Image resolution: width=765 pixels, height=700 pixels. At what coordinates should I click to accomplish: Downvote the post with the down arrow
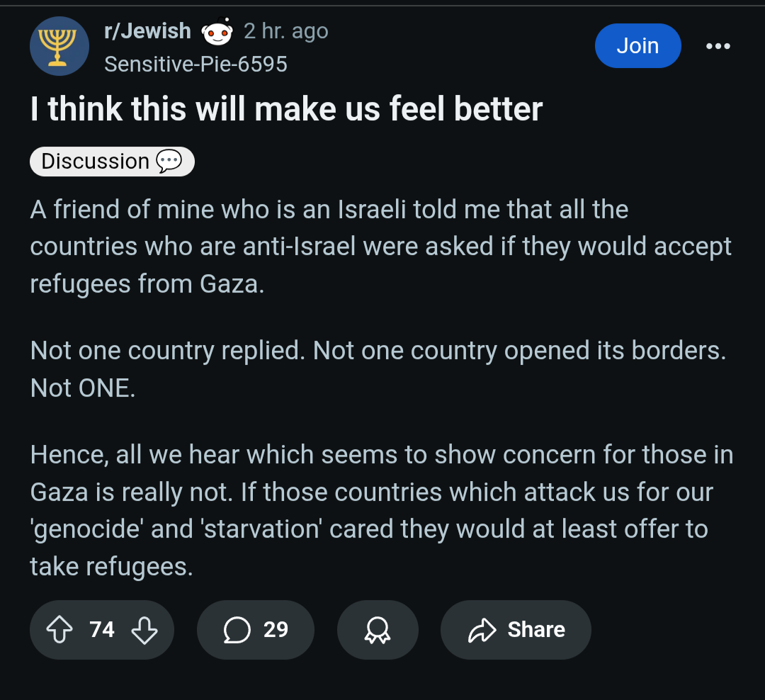[x=144, y=629]
